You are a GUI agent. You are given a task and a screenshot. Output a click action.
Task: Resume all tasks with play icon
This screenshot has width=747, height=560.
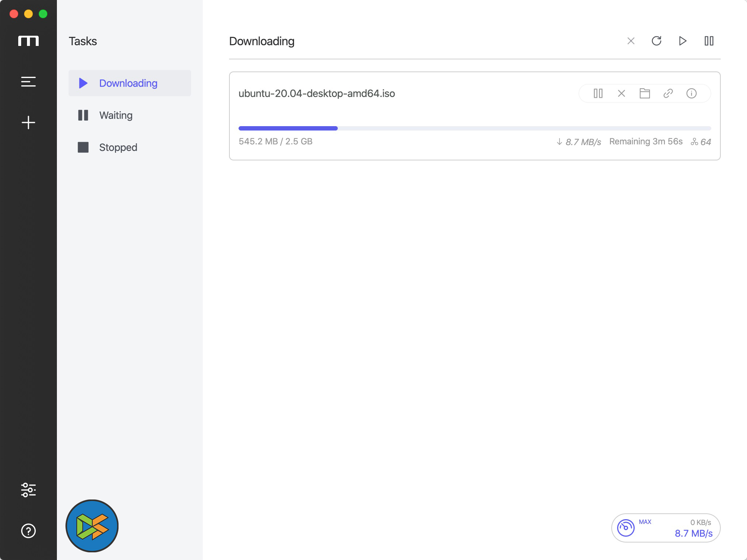(x=683, y=41)
